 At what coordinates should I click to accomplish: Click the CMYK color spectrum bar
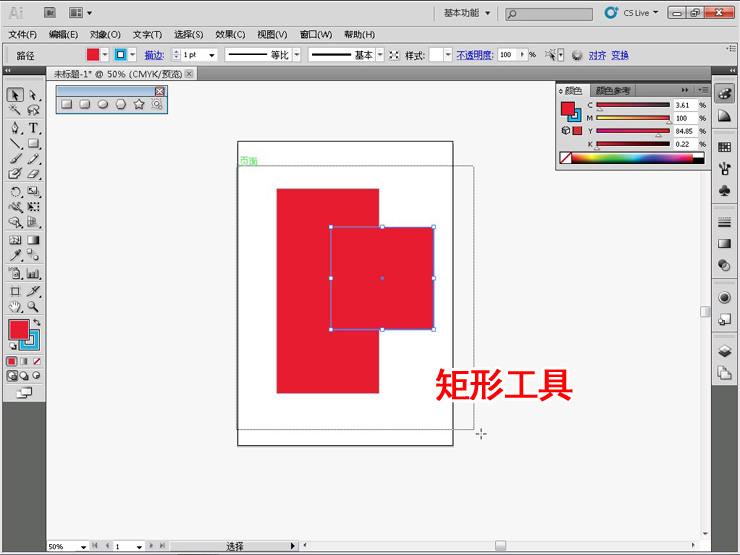(x=638, y=157)
